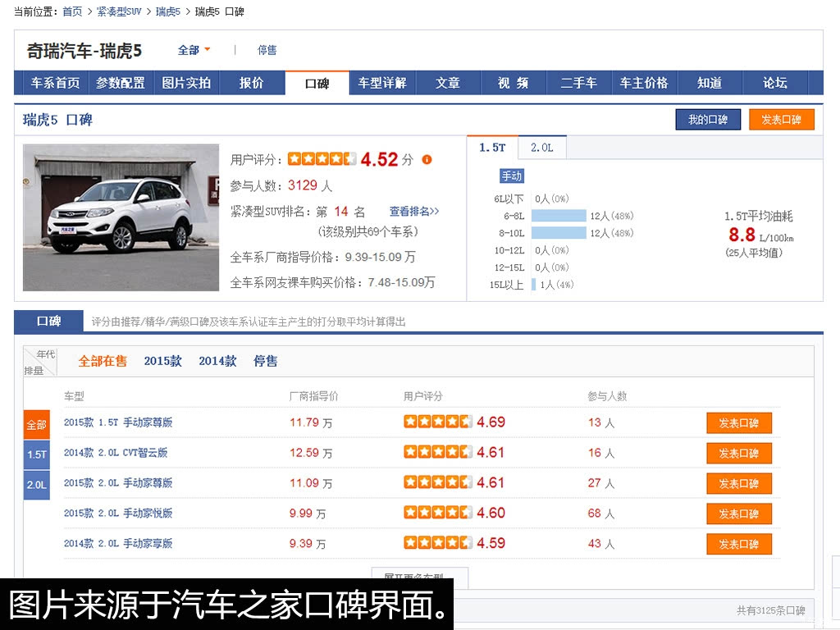Click the 紧凑型SUV breadcrumb link
This screenshot has width=840, height=630.
coord(119,11)
